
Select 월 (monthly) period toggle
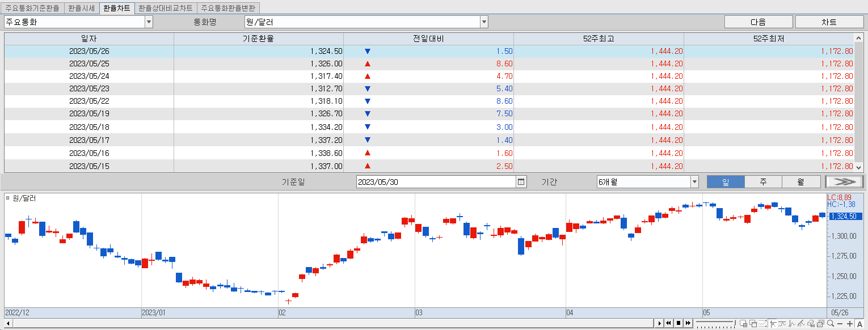801,181
